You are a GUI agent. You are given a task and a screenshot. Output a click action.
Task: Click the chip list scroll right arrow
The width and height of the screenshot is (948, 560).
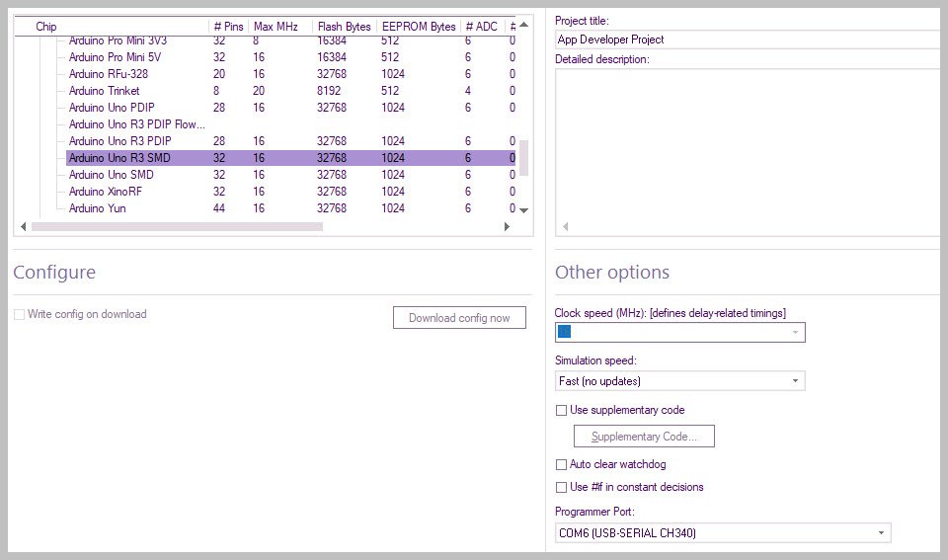[507, 227]
